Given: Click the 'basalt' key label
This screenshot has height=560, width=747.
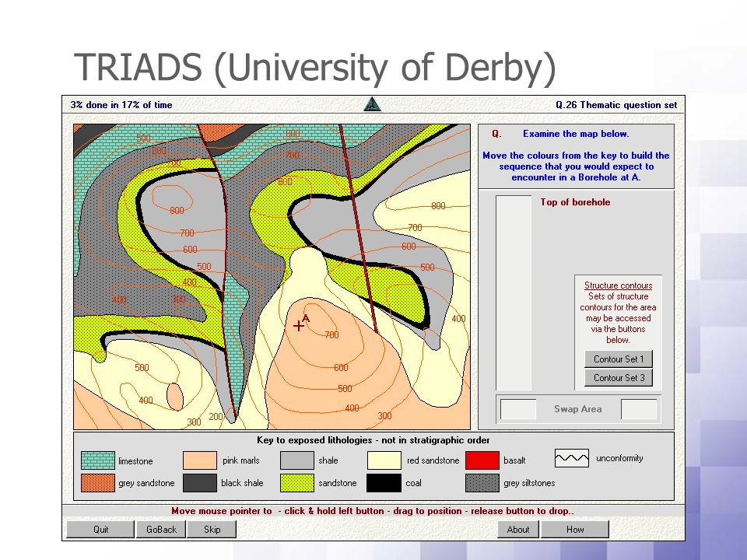Looking at the screenshot, I should (514, 460).
